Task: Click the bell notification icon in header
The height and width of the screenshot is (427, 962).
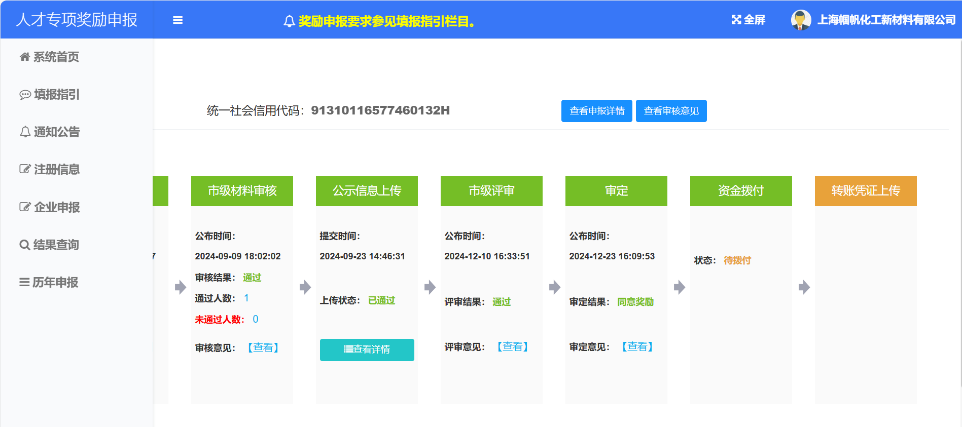Action: point(290,20)
